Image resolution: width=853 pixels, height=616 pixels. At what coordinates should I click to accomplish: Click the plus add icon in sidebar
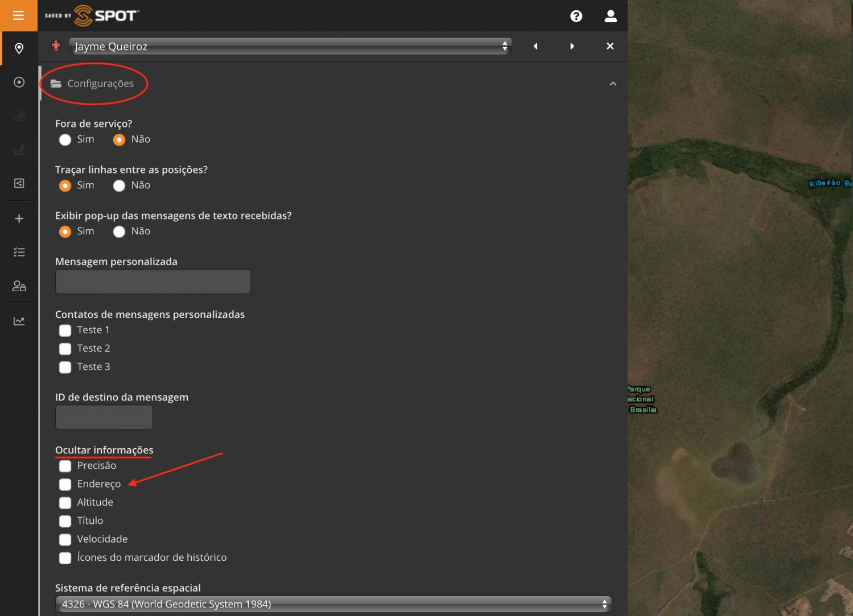[x=19, y=218]
